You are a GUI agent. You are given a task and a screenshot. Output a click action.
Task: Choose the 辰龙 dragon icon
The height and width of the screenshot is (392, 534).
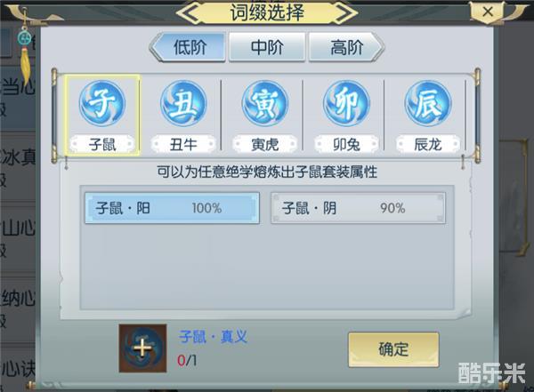pos(428,103)
